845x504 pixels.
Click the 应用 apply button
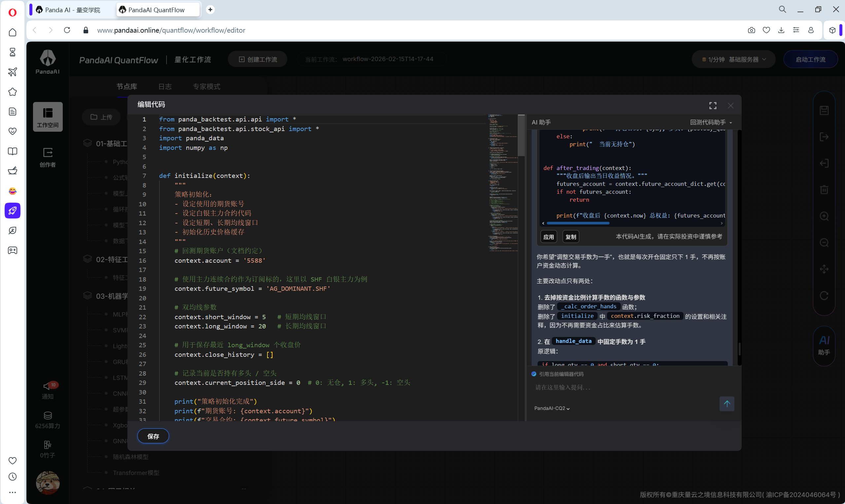click(548, 237)
